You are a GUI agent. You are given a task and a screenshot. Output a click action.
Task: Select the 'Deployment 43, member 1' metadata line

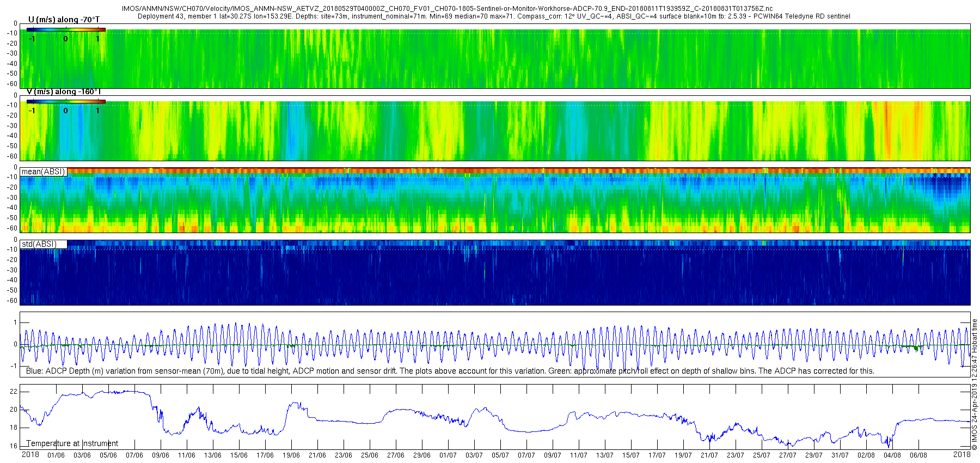point(494,16)
